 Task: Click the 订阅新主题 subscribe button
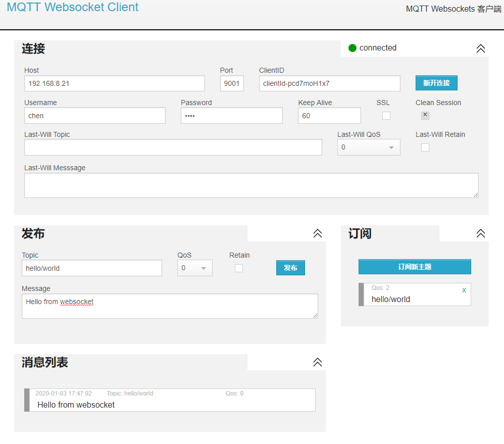414,267
